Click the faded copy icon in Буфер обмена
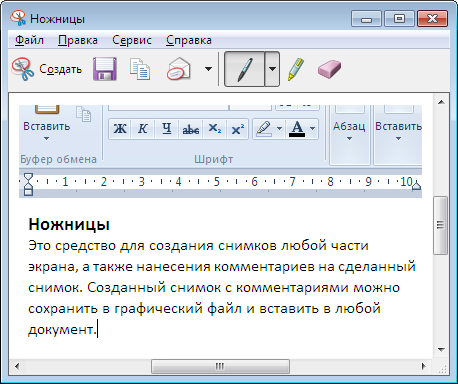This screenshot has width=458, height=384. pos(83,115)
